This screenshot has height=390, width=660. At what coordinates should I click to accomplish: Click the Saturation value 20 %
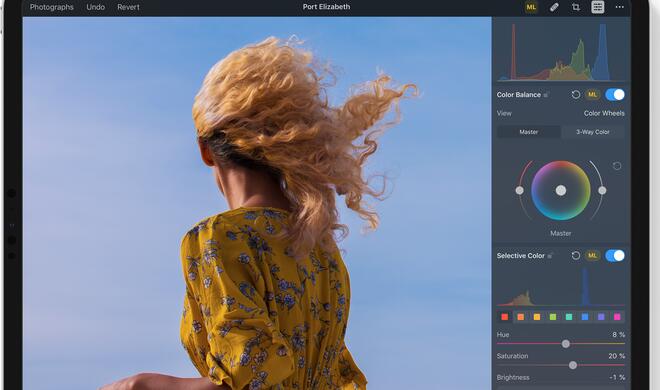point(617,356)
